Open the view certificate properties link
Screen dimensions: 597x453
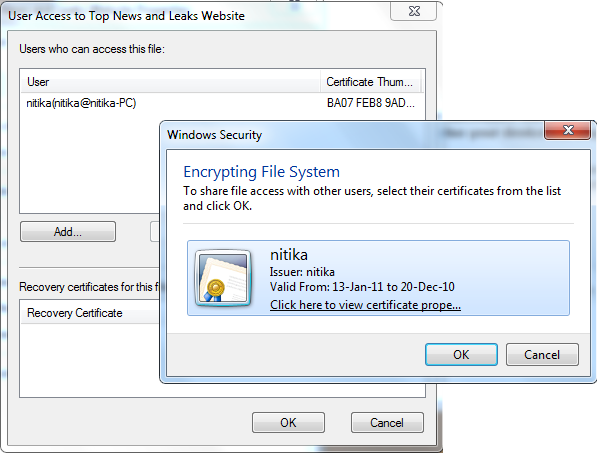point(365,305)
